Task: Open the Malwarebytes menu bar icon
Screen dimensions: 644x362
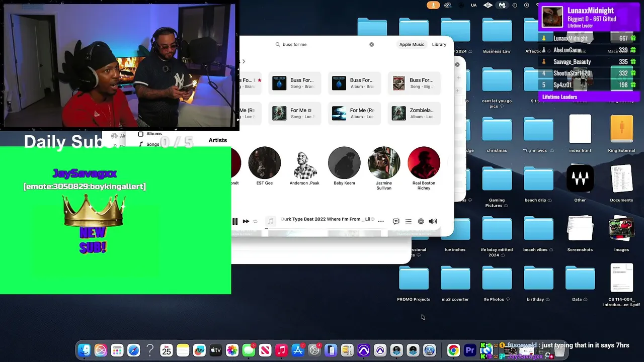Action: (x=502, y=5)
